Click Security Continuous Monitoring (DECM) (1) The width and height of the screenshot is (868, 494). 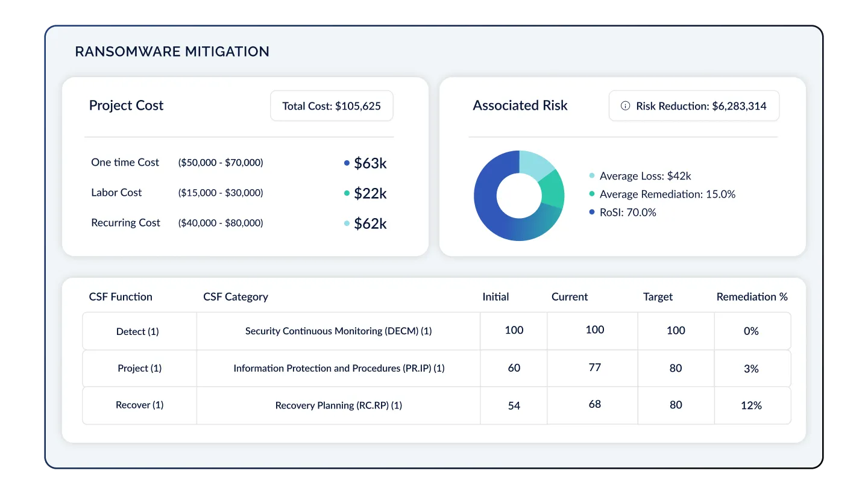(x=339, y=331)
